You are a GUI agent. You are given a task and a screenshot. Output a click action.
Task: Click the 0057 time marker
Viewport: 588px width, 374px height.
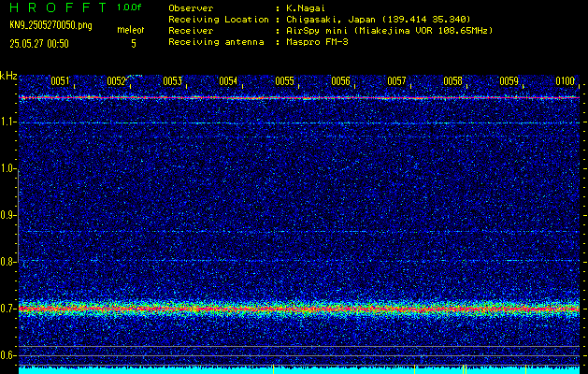tap(396, 81)
